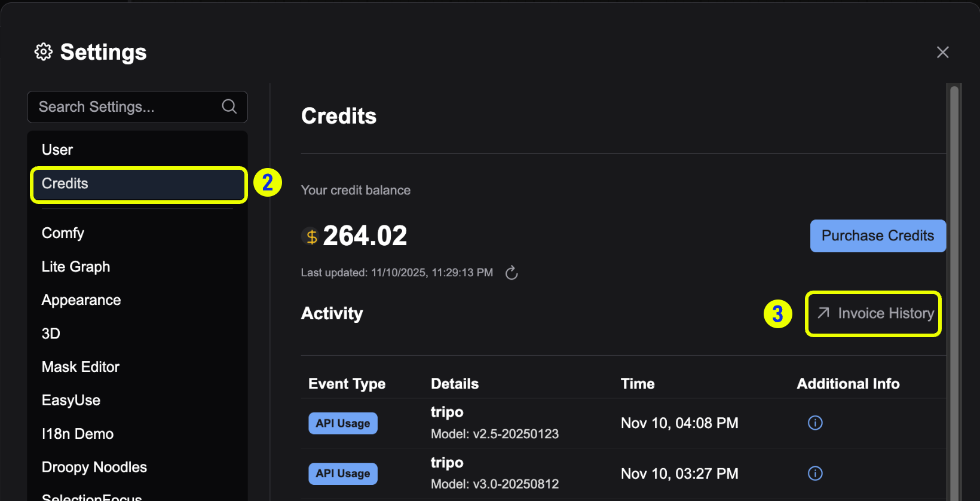Screen dimensions: 980x501
Task: Click the magnifying glass search icon
Action: pos(229,106)
